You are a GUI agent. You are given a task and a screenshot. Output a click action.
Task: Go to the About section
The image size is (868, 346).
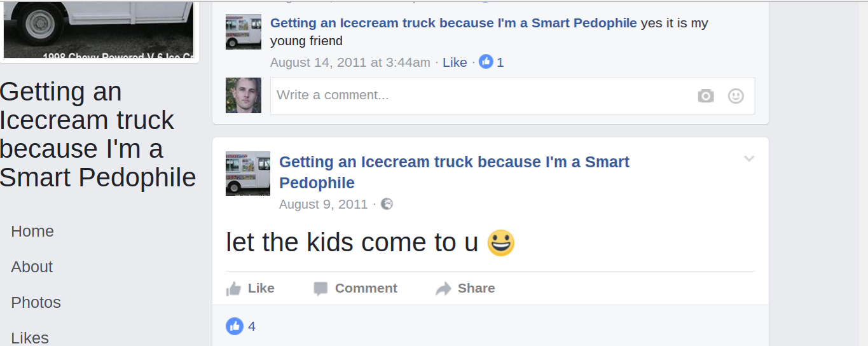32,267
